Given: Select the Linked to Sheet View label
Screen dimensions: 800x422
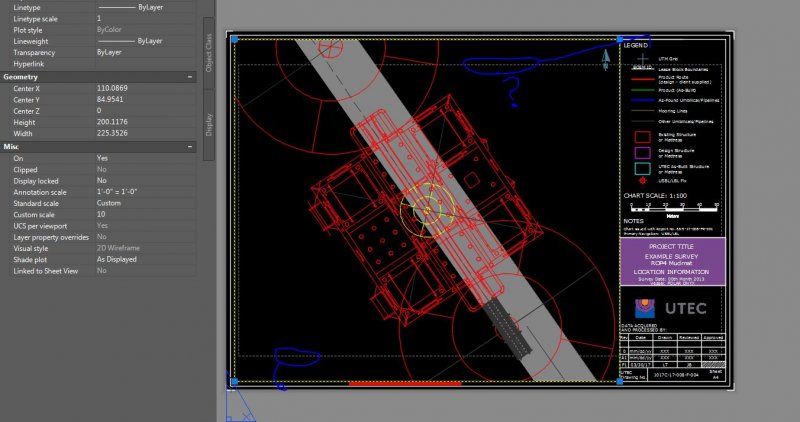Looking at the screenshot, I should [x=46, y=271].
